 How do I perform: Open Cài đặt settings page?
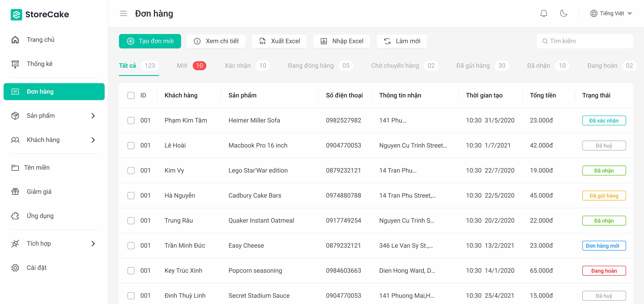[x=37, y=268]
